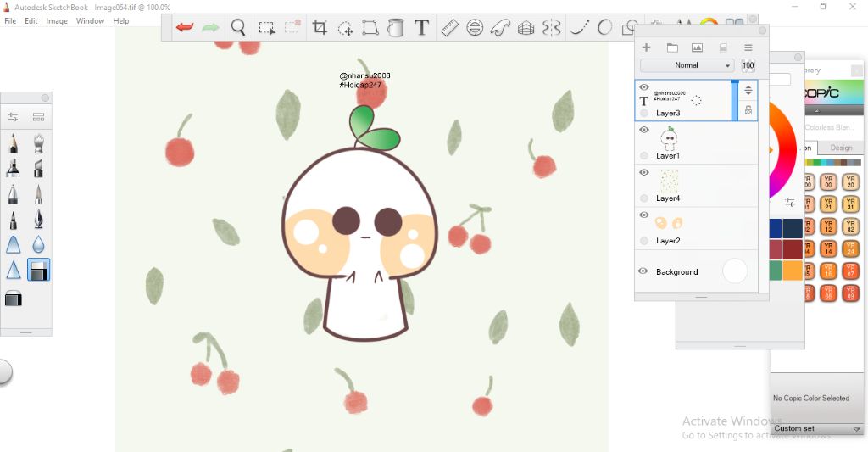Enable the Ellipse guide
This screenshot has width=868, height=452.
[475, 27]
